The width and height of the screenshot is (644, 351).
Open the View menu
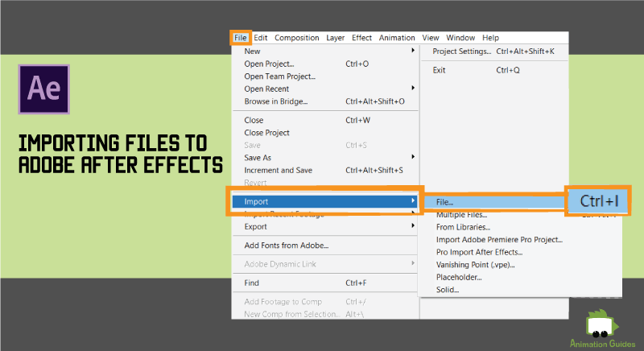tap(431, 38)
